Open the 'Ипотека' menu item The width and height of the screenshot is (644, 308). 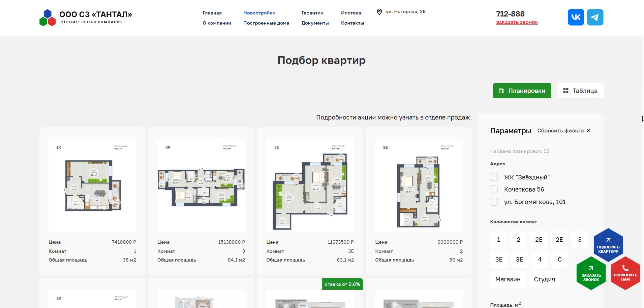(351, 13)
